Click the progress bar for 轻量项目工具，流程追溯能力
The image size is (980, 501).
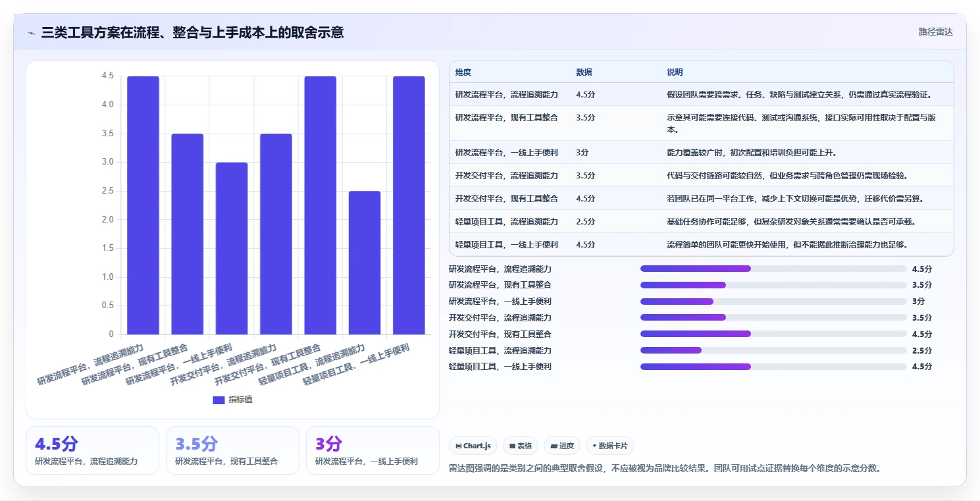click(x=773, y=350)
